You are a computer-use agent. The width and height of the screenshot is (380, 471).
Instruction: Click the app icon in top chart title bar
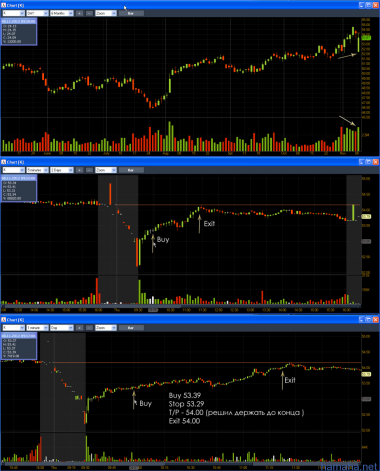[x=4, y=5]
